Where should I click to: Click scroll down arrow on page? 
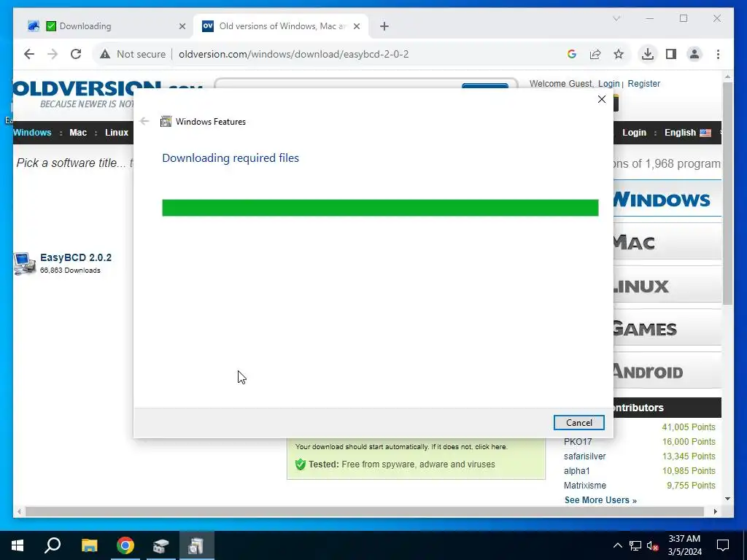coord(727,499)
